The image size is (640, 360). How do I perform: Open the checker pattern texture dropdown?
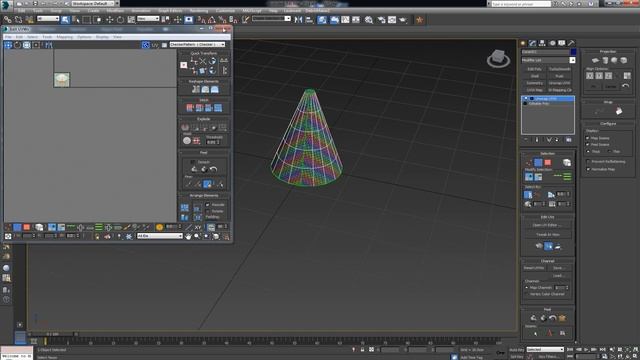pos(198,44)
